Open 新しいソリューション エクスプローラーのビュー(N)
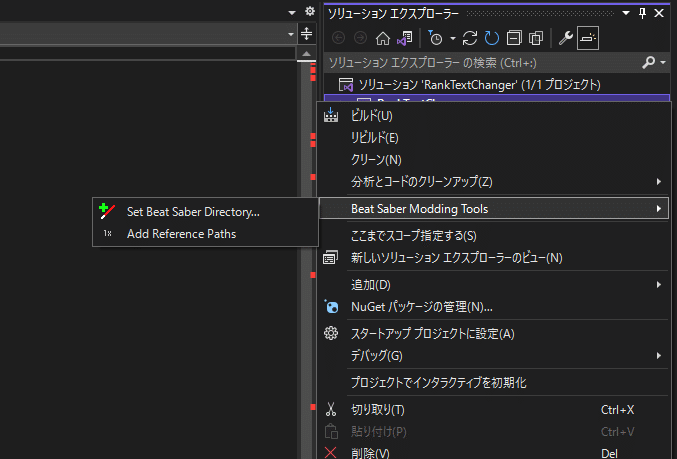 click(494, 258)
